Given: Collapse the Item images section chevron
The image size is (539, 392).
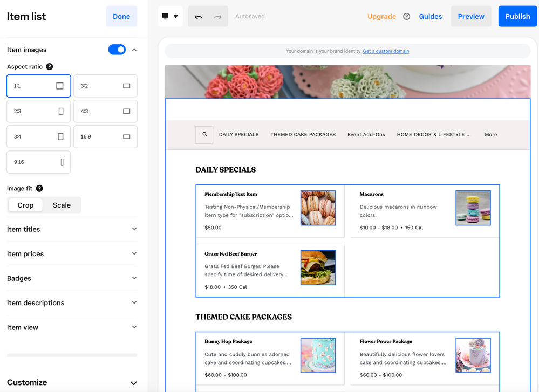Looking at the screenshot, I should click(x=134, y=50).
